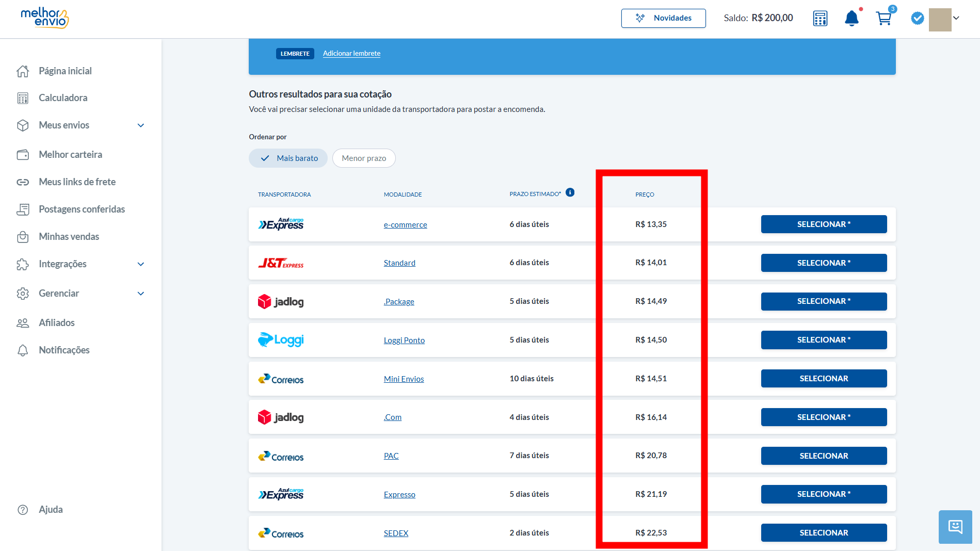The height and width of the screenshot is (551, 980).
Task: Open the J&T Standard modality link
Action: coord(399,263)
